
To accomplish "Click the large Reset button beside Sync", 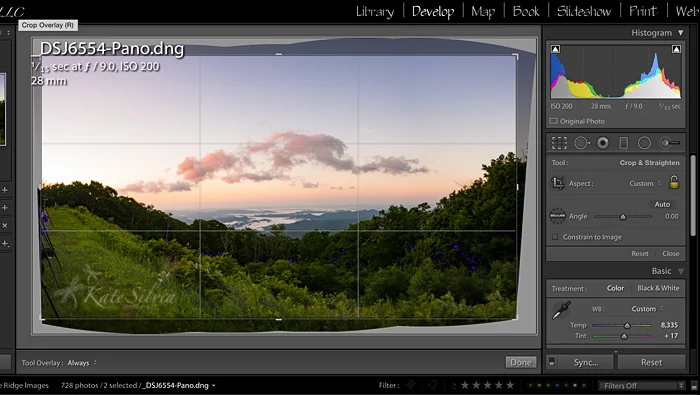I will pos(651,362).
